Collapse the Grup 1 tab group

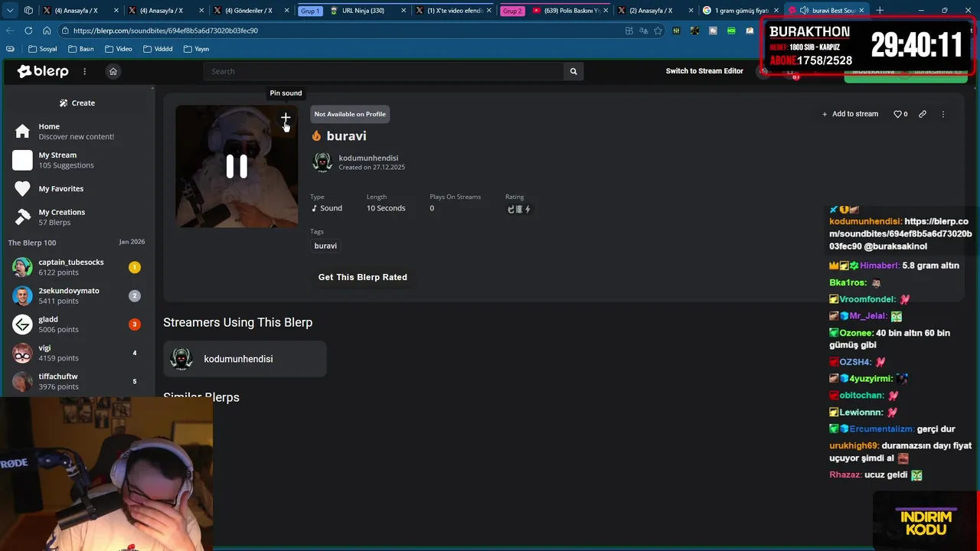coord(310,11)
